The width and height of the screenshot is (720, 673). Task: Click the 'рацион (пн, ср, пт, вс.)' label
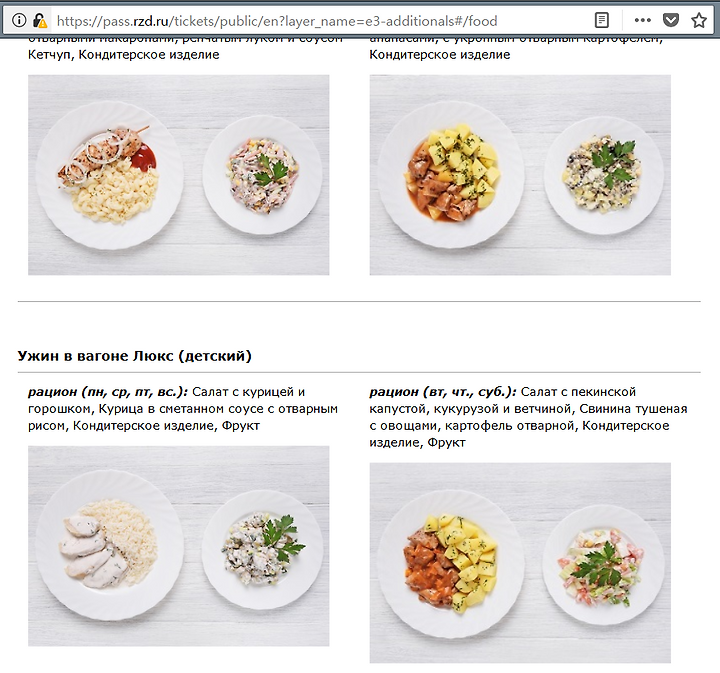108,392
